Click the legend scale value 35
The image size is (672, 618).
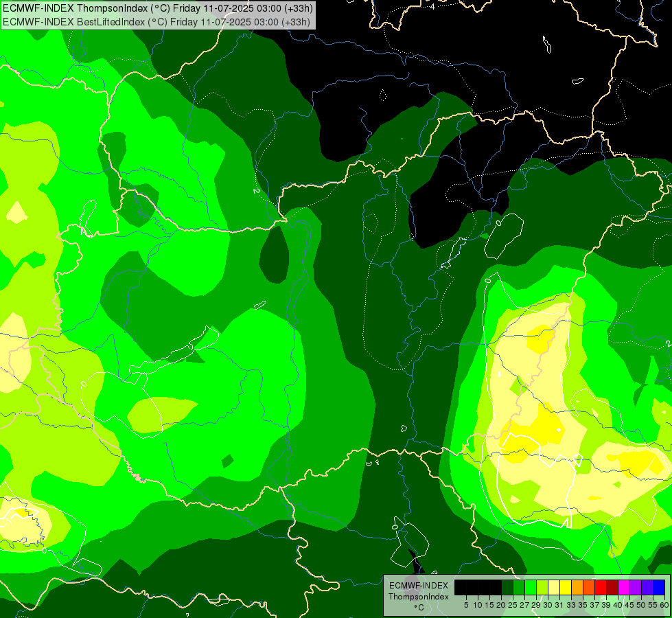tap(583, 605)
